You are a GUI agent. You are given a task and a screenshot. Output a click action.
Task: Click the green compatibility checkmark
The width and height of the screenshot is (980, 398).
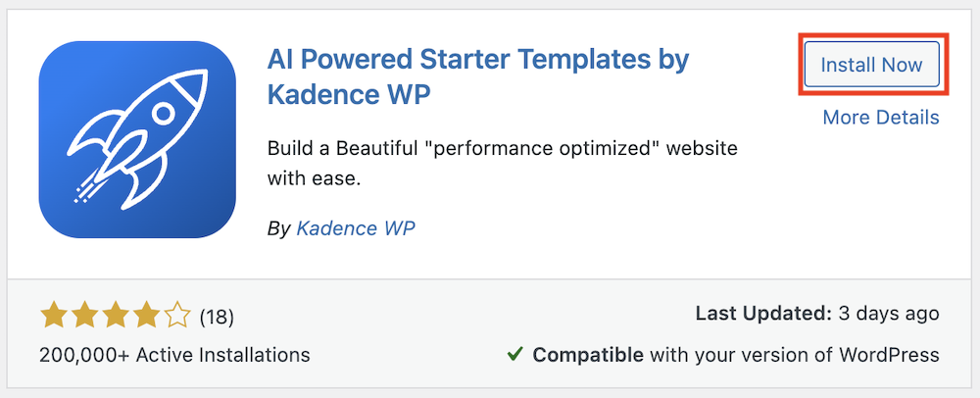point(515,354)
